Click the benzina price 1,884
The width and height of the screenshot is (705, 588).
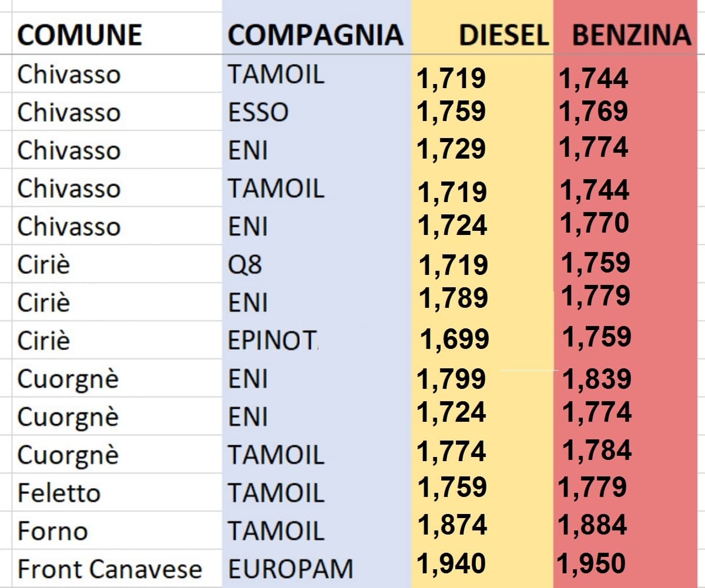click(592, 525)
